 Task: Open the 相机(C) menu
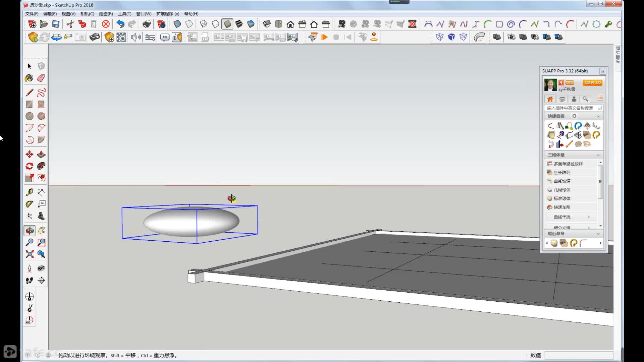point(87,14)
